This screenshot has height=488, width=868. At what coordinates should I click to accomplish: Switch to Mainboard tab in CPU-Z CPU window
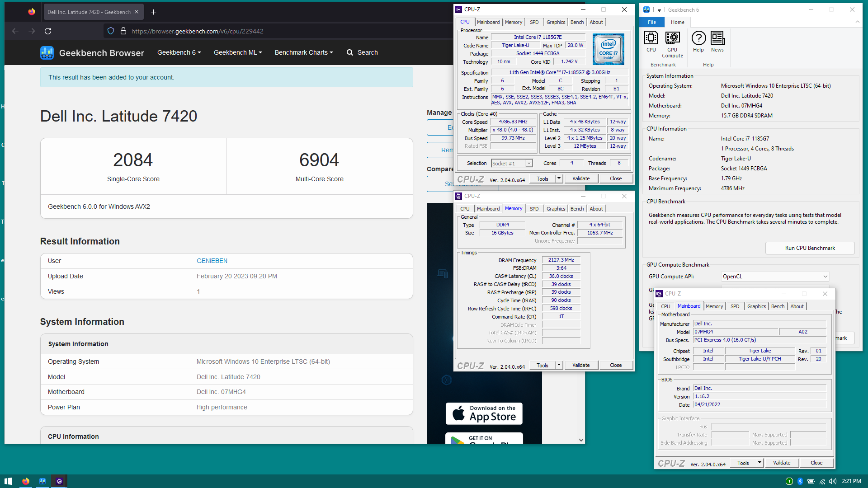click(488, 22)
